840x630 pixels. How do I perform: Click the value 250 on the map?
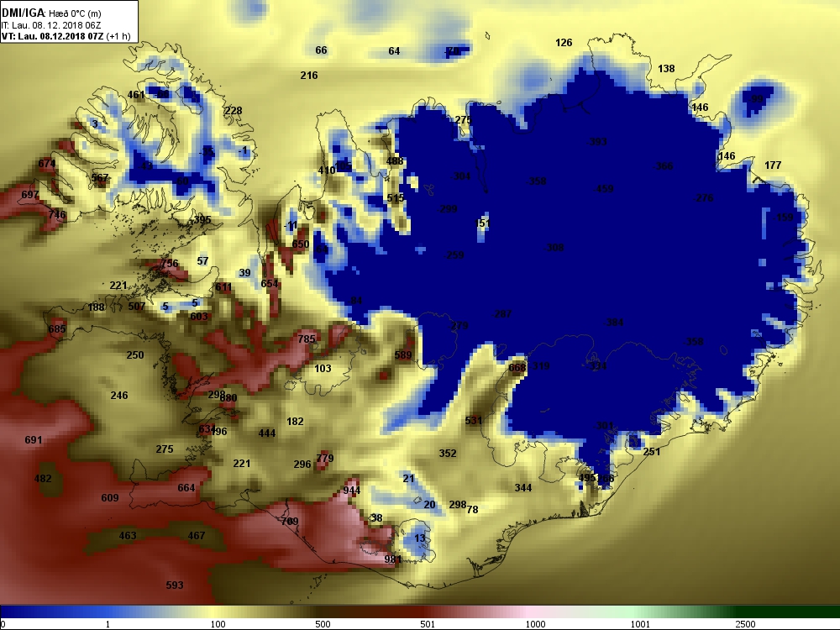point(135,354)
